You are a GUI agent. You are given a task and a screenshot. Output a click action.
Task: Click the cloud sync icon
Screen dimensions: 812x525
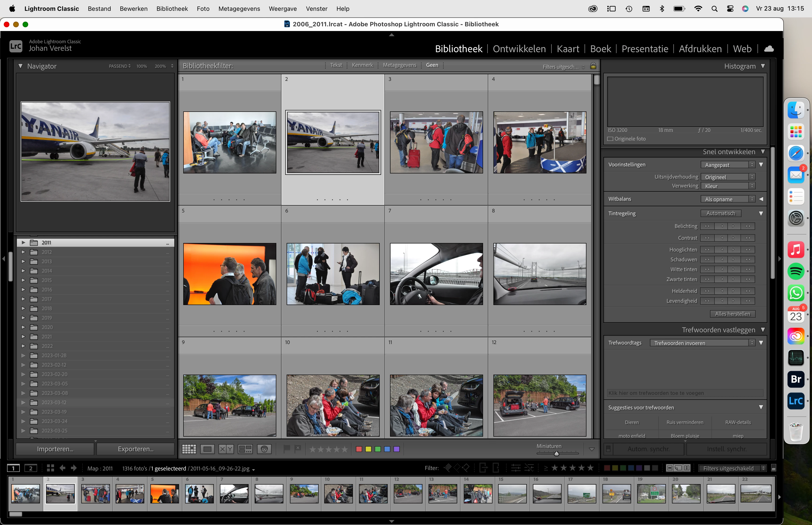769,49
